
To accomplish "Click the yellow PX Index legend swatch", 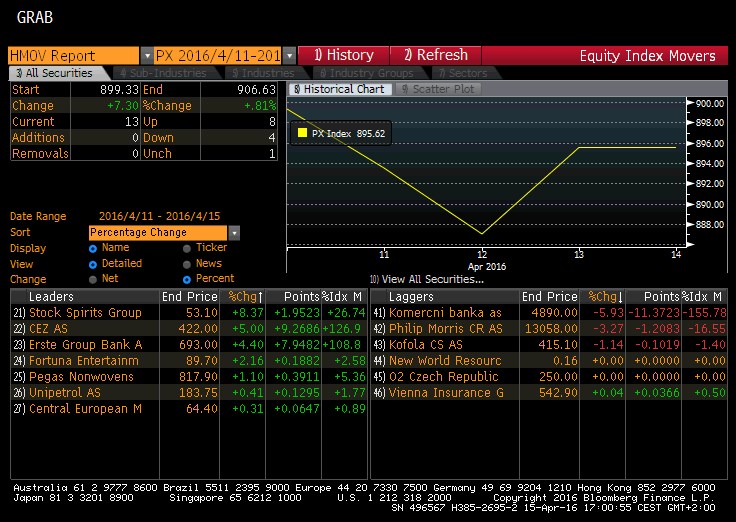I will [x=302, y=133].
